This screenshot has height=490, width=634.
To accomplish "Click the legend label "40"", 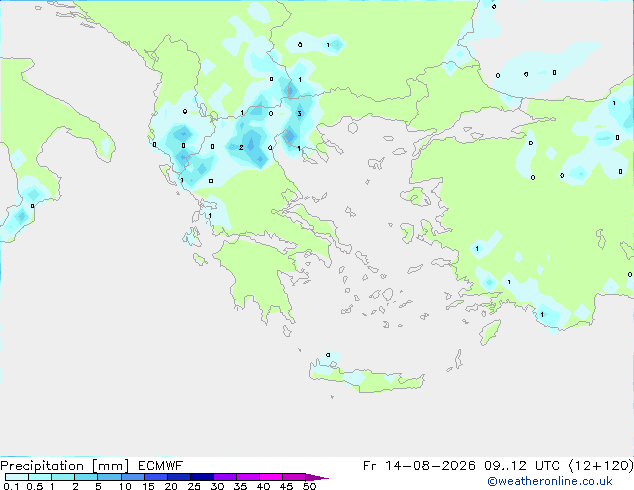I will coord(263,486).
